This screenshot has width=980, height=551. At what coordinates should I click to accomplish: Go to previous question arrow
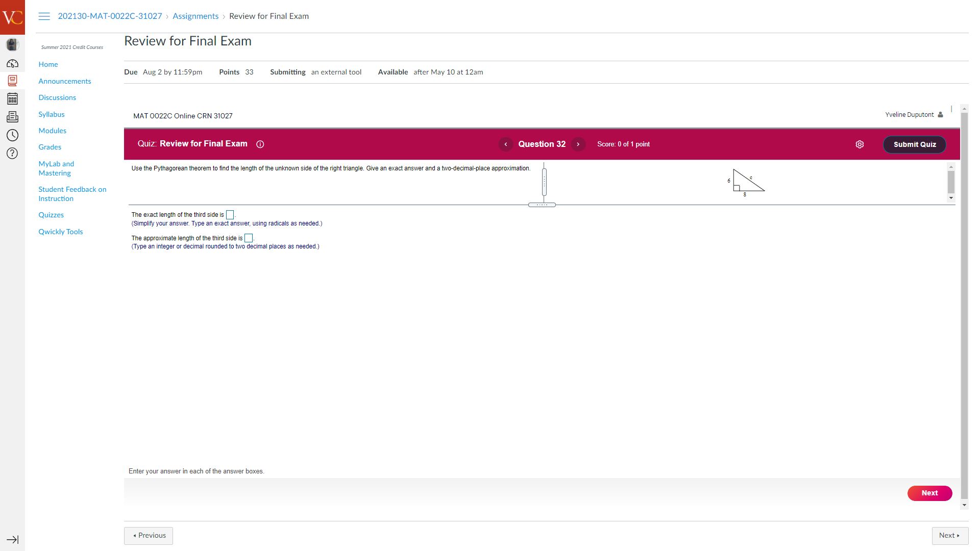point(505,144)
